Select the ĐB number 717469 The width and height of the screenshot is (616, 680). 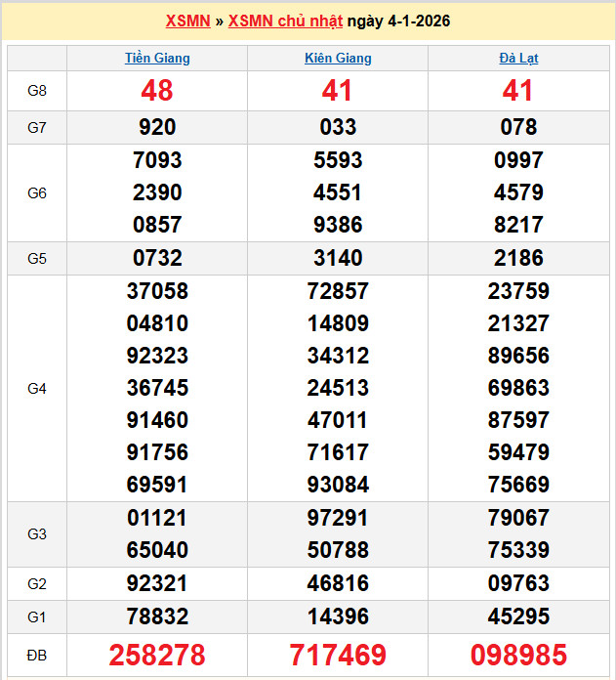pyautogui.click(x=338, y=655)
